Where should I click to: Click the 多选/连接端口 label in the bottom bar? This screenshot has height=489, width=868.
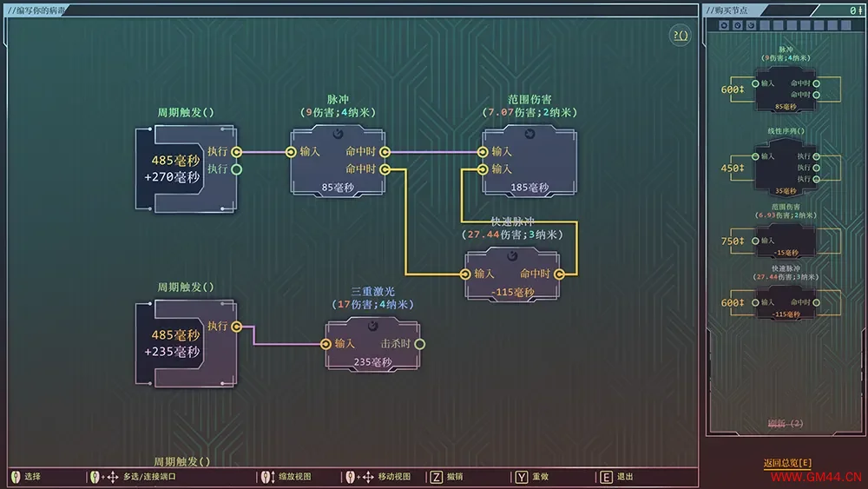pyautogui.click(x=149, y=477)
